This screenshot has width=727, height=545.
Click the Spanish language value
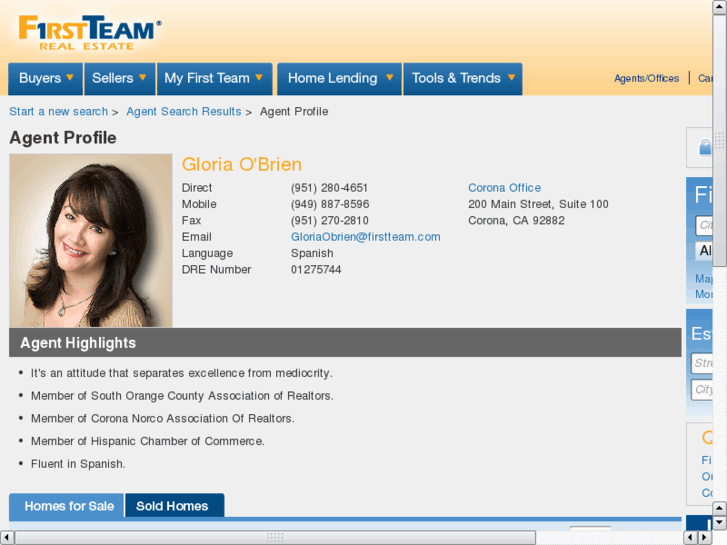tap(312, 253)
